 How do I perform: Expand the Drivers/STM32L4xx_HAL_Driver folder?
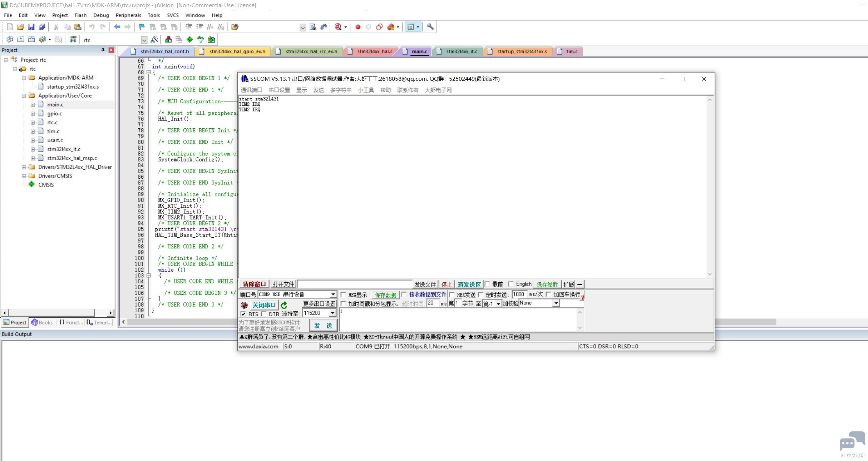(24, 167)
